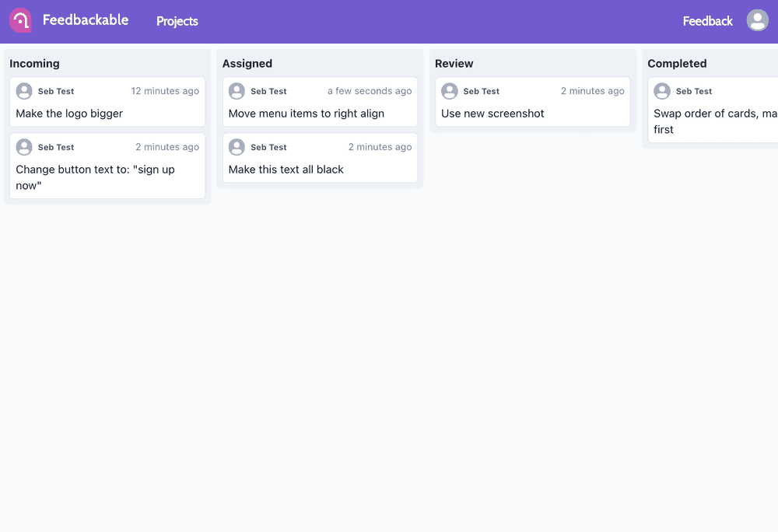Image resolution: width=778 pixels, height=532 pixels.
Task: Click avatar on "Move menu items" card
Action: coord(237,91)
